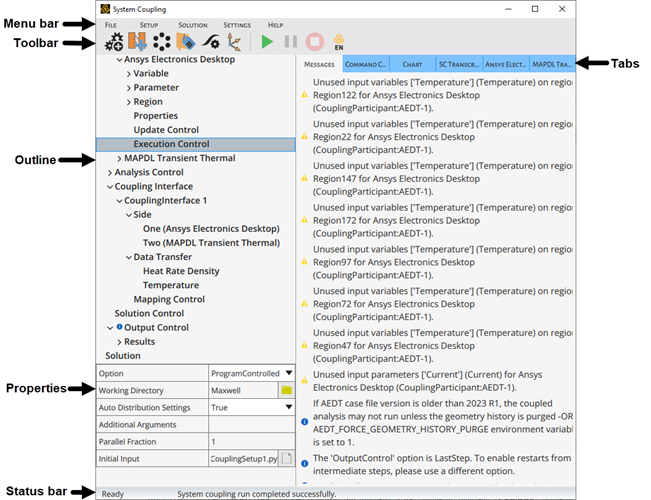The image size is (651, 500).
Task: Open the Solution menu
Action: click(x=193, y=25)
